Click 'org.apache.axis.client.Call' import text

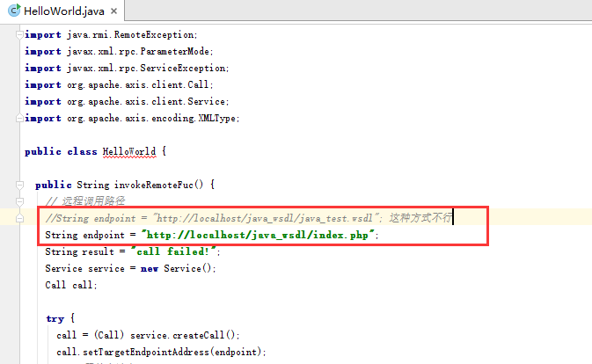click(140, 85)
